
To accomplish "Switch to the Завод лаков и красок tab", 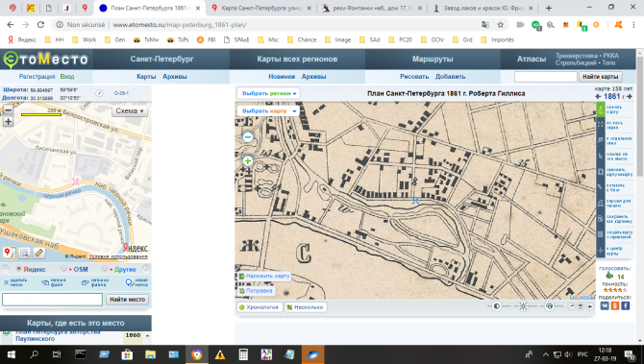I will point(483,8).
